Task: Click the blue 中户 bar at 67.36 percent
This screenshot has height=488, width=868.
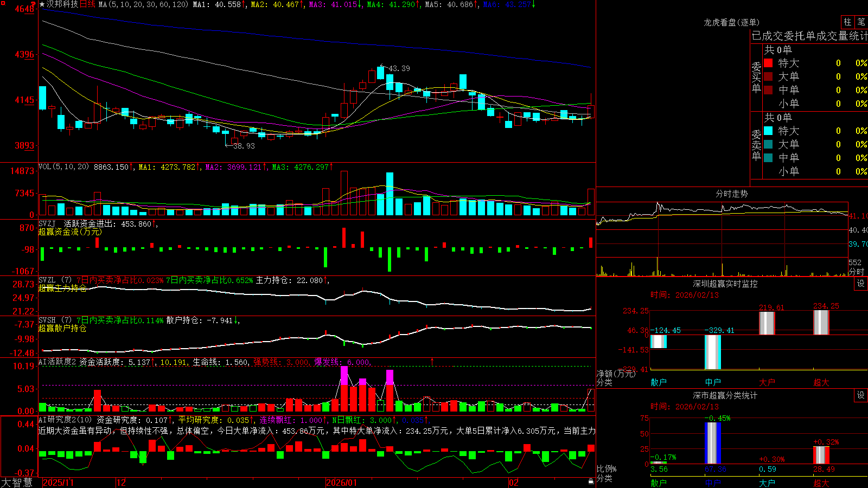Action: click(x=712, y=444)
